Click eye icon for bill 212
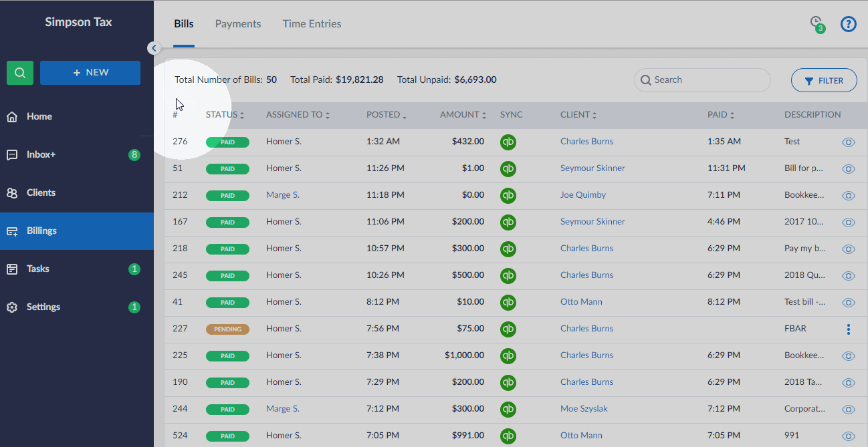 848,195
